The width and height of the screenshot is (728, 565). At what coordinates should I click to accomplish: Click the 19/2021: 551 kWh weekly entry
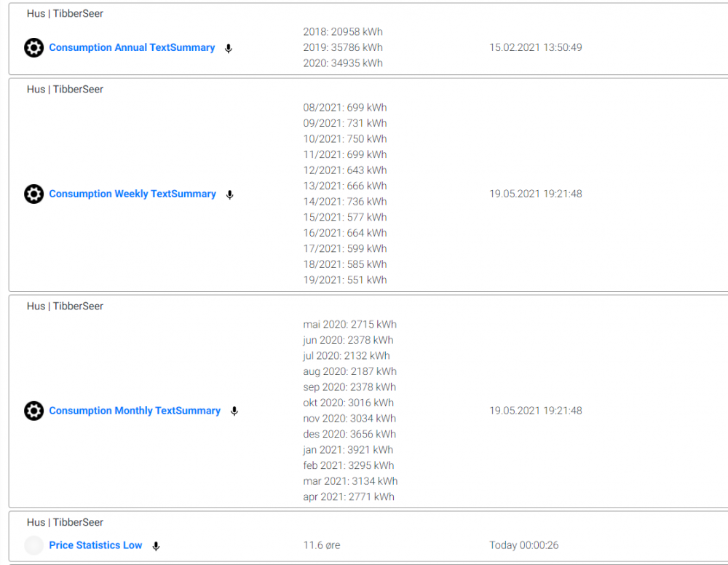click(x=345, y=280)
